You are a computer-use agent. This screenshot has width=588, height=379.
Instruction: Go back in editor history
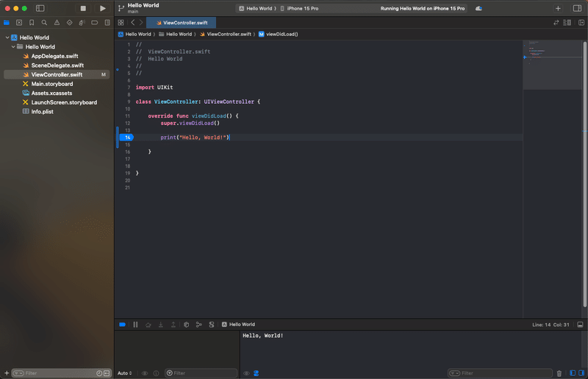pyautogui.click(x=133, y=23)
